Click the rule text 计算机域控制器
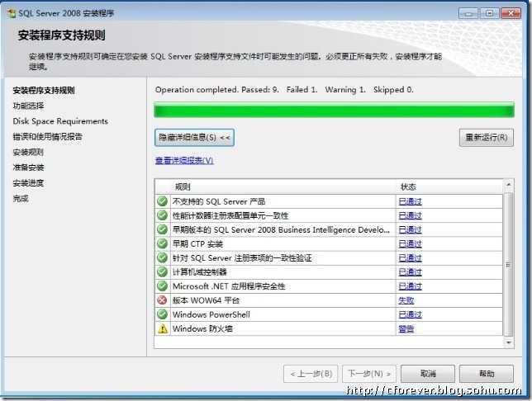This screenshot has height=401, width=532. point(200,272)
